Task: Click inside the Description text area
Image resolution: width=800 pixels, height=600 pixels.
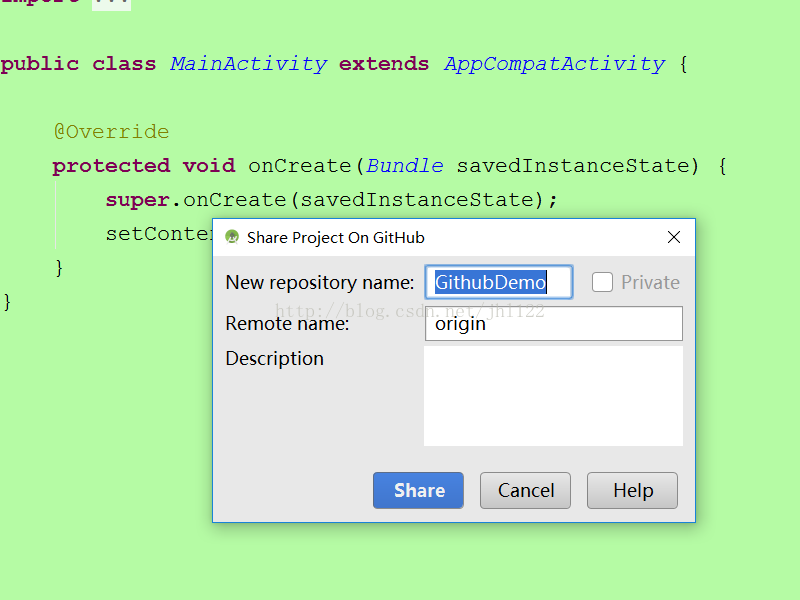Action: [x=554, y=396]
